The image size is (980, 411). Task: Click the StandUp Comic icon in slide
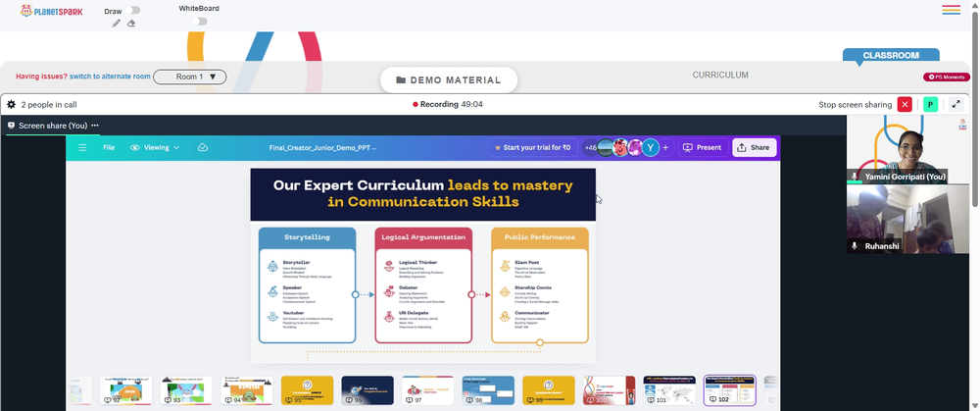(x=505, y=291)
